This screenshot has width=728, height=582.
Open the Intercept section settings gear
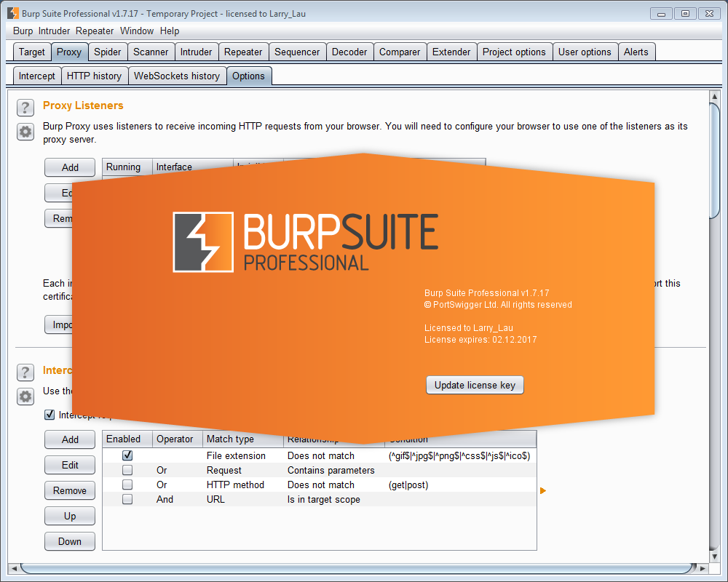pyautogui.click(x=25, y=397)
